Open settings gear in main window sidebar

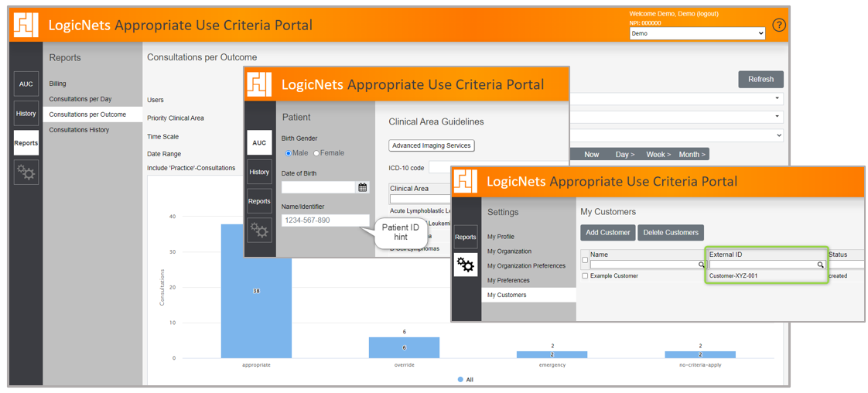(x=26, y=173)
